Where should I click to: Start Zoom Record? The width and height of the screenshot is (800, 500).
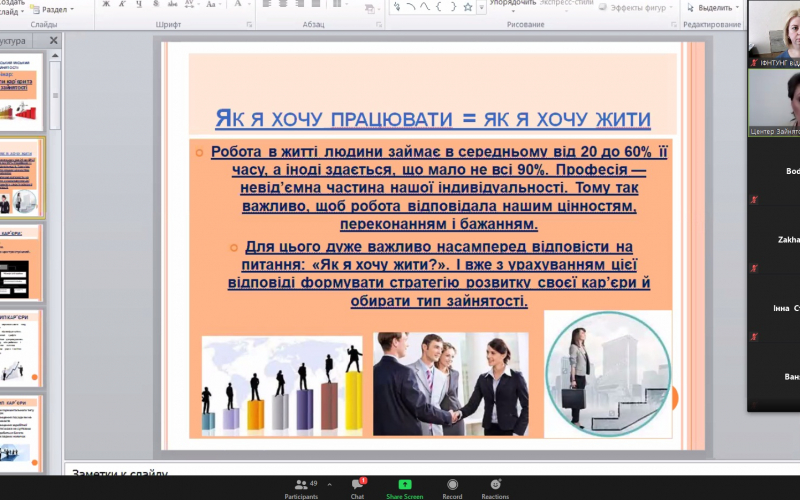453,489
